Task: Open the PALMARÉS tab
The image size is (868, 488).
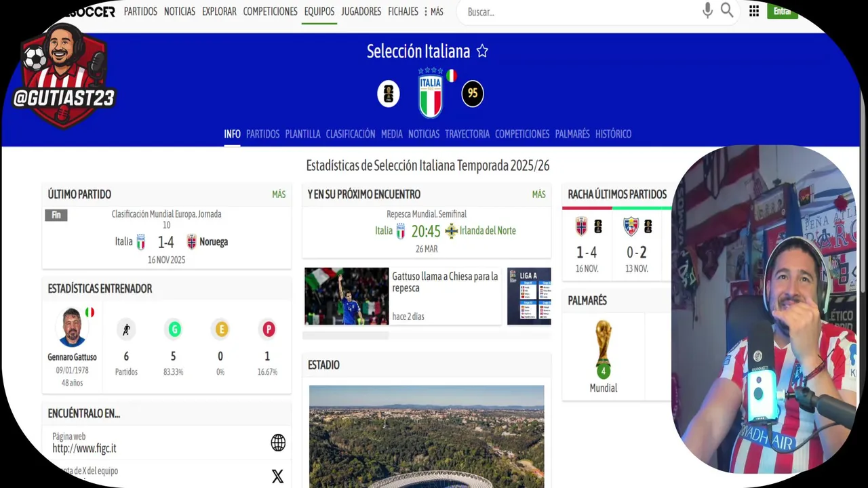Action: pos(572,134)
